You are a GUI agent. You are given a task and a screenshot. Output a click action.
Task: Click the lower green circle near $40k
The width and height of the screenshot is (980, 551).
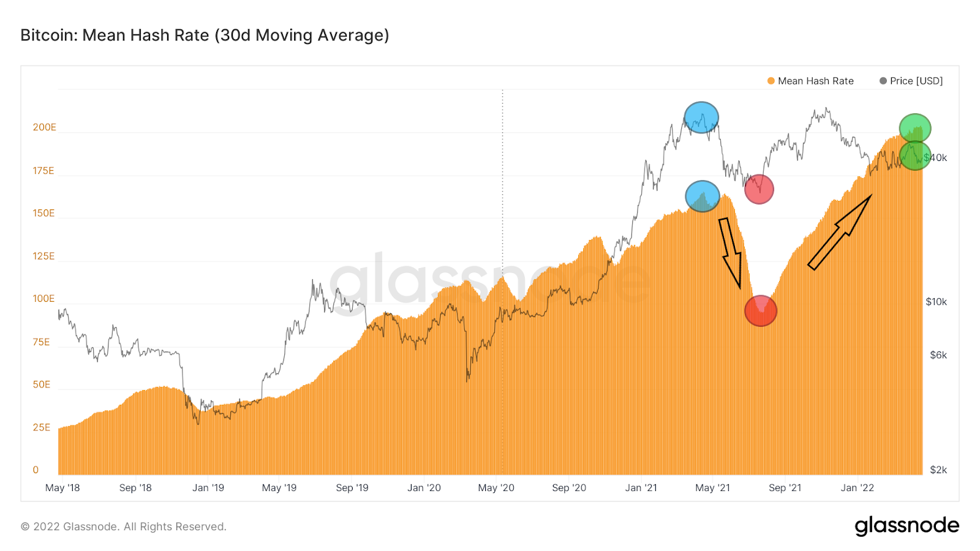[915, 156]
